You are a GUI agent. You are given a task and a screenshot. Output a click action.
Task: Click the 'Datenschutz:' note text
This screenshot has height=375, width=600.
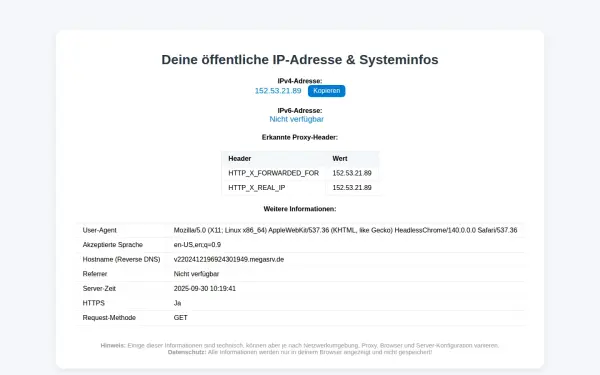coord(300,352)
